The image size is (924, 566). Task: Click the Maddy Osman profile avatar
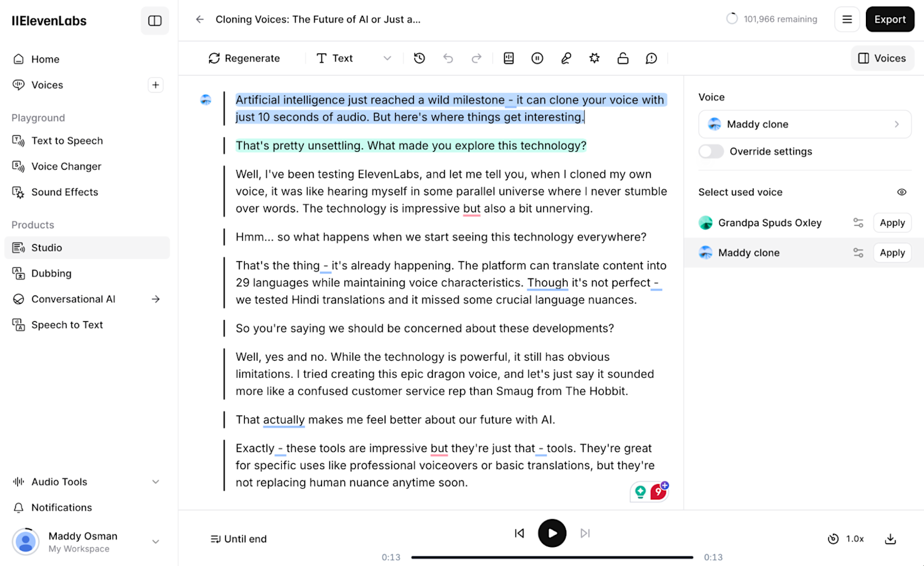[26, 542]
